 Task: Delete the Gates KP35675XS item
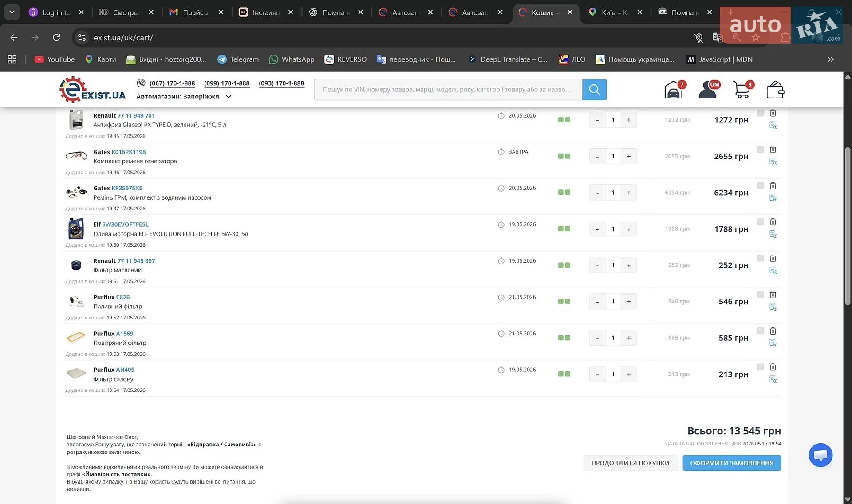tap(773, 186)
